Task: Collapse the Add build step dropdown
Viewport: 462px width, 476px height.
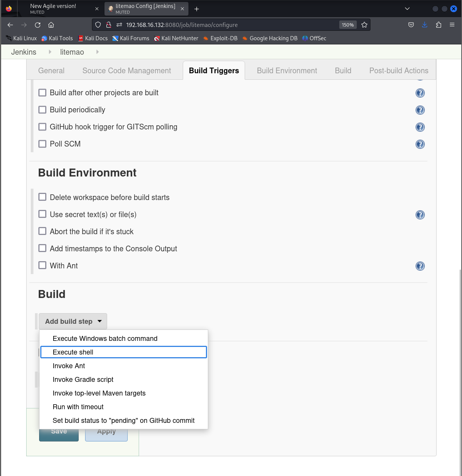Action: [73, 322]
